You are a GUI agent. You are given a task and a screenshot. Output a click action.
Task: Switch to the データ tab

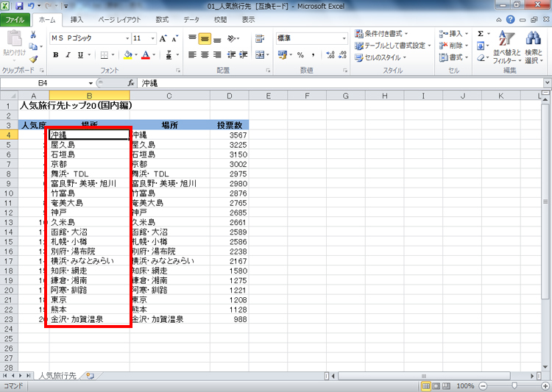click(x=191, y=20)
